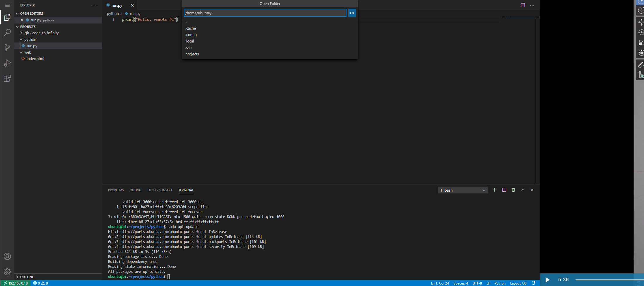
Task: Close the bottom panel
Action: pos(532,190)
